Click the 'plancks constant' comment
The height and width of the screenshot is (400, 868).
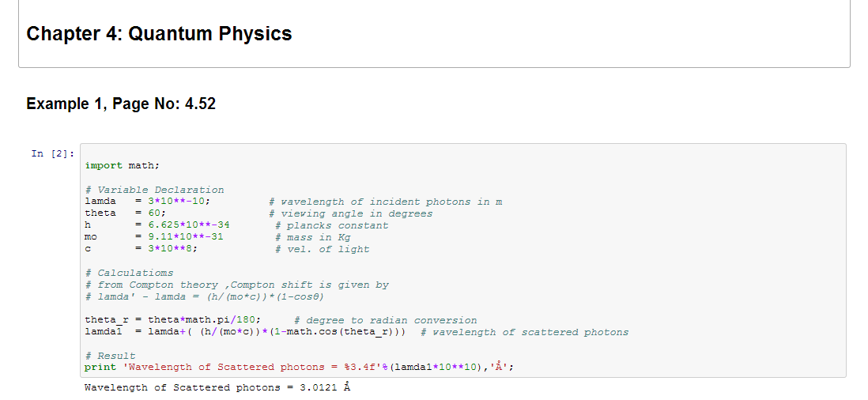[331, 225]
